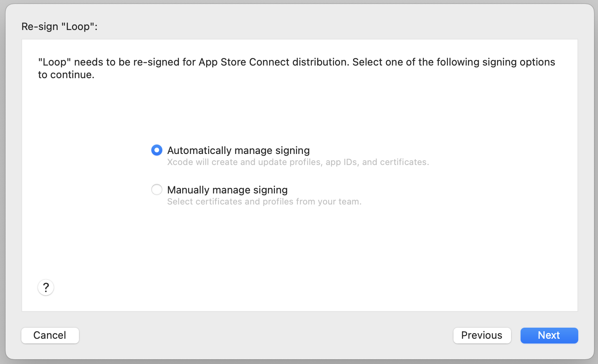Image resolution: width=598 pixels, height=364 pixels.
Task: Click the 'Xcode will create and update profiles' description
Action: [x=298, y=162]
